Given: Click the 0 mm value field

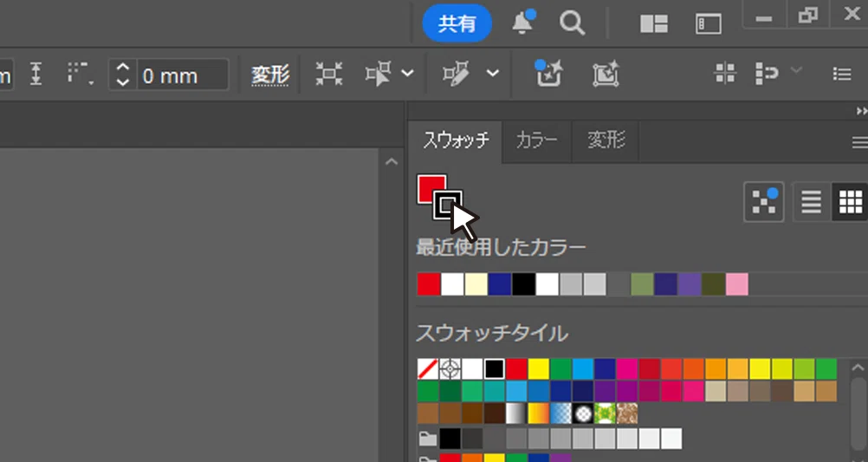Looking at the screenshot, I should [x=182, y=75].
